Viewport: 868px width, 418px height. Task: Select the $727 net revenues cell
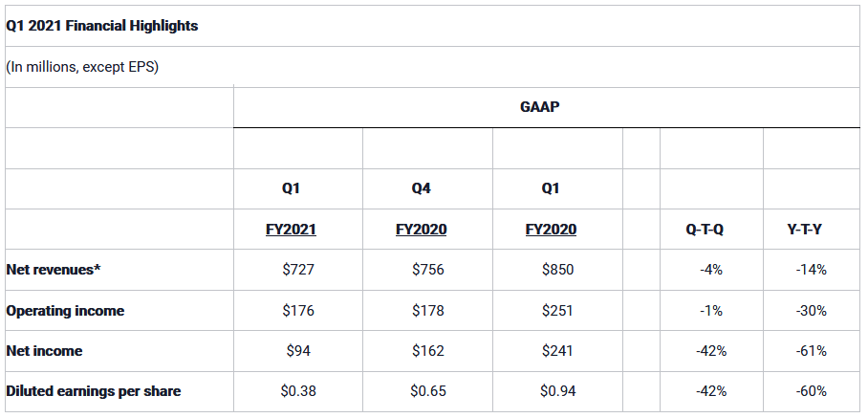coord(298,270)
